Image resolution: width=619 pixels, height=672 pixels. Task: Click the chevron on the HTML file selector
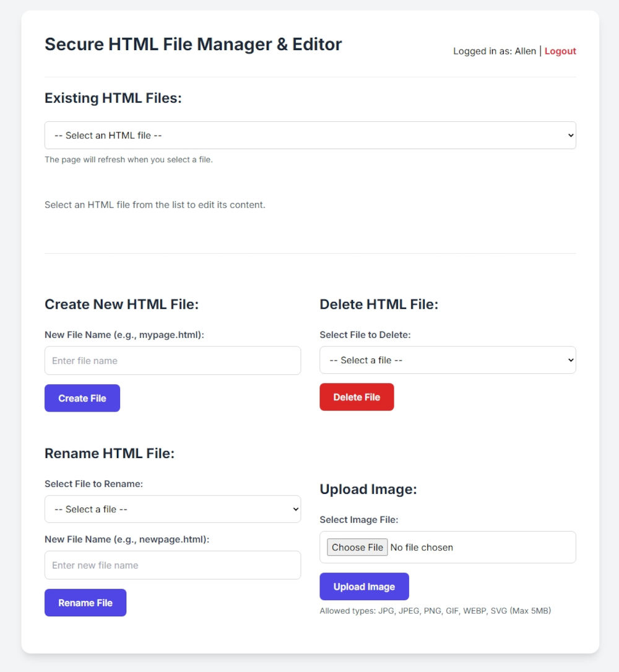570,135
